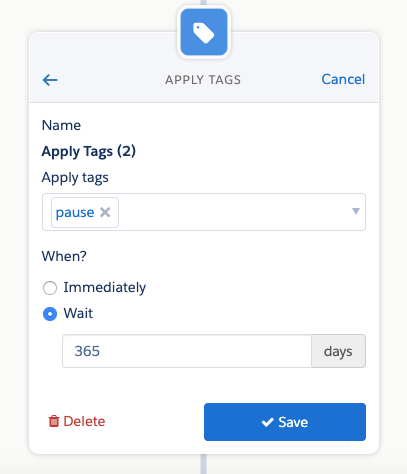The height and width of the screenshot is (474, 407).
Task: Click the APPLY TAGS header title
Action: (x=203, y=80)
